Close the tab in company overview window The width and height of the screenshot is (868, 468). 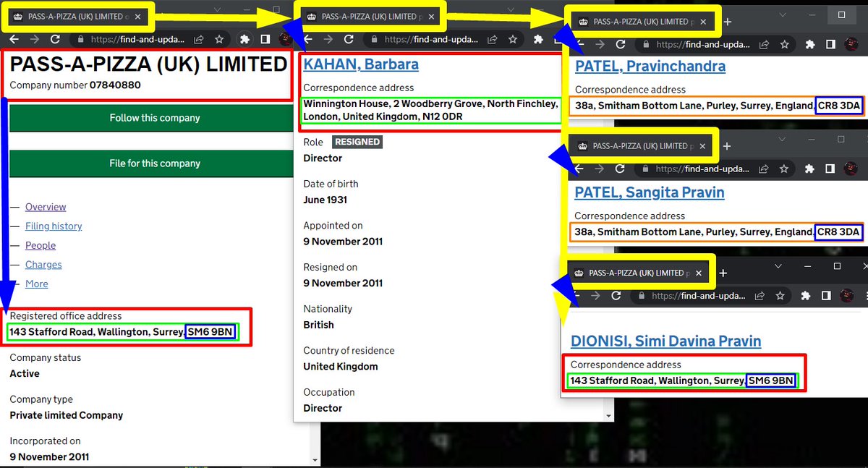(x=137, y=17)
